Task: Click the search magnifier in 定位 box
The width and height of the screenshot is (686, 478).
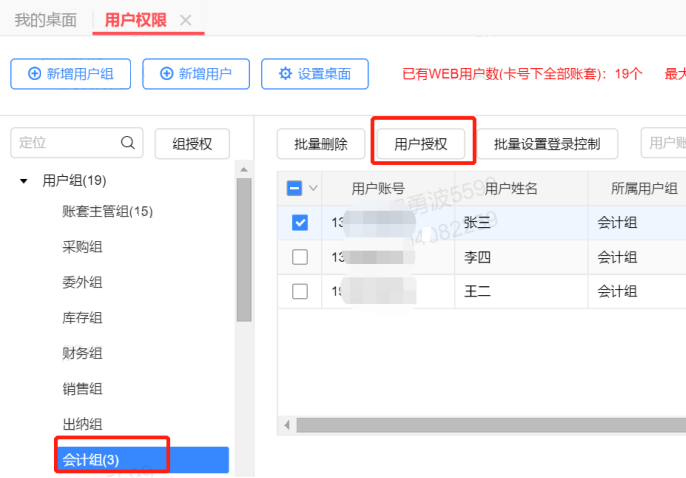Action: 128,143
